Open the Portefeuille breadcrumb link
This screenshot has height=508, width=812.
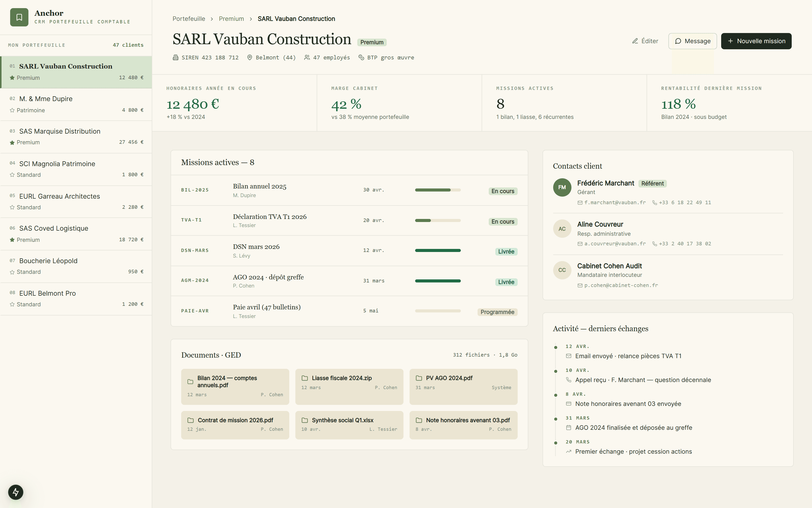point(189,19)
